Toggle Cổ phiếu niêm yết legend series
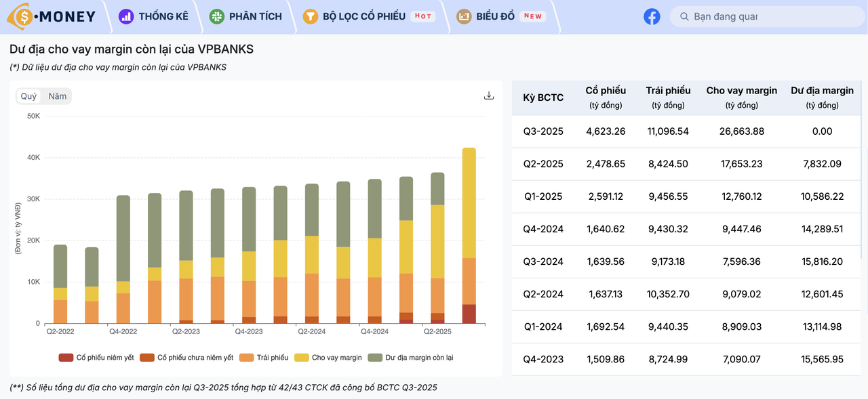The height and width of the screenshot is (399, 868). click(96, 357)
